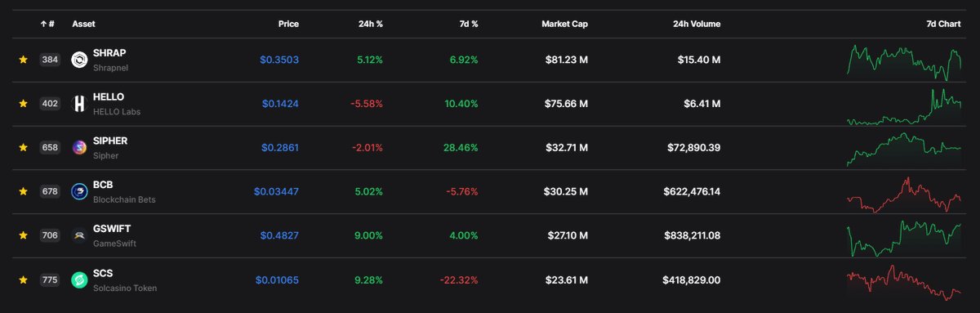Click the GameSwift GSWIFT logo

(79, 235)
